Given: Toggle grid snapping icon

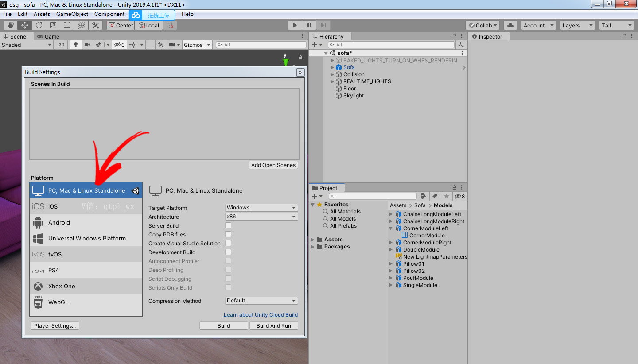Looking at the screenshot, I should 170,25.
